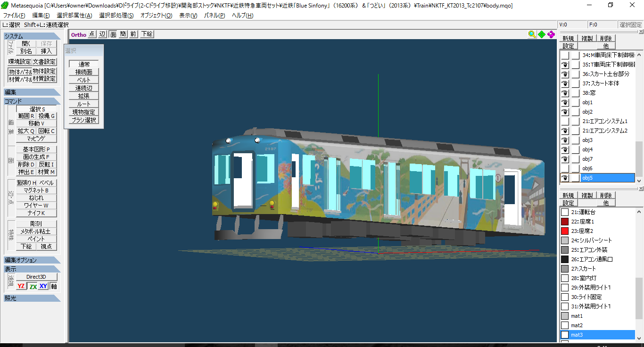Open the パネル(P) menu

[215, 16]
